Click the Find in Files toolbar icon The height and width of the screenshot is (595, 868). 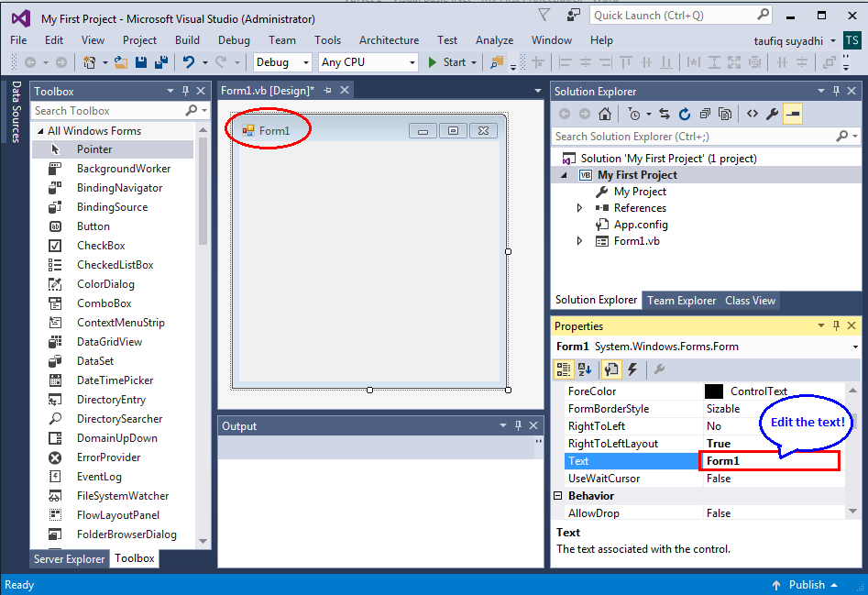pyautogui.click(x=497, y=62)
